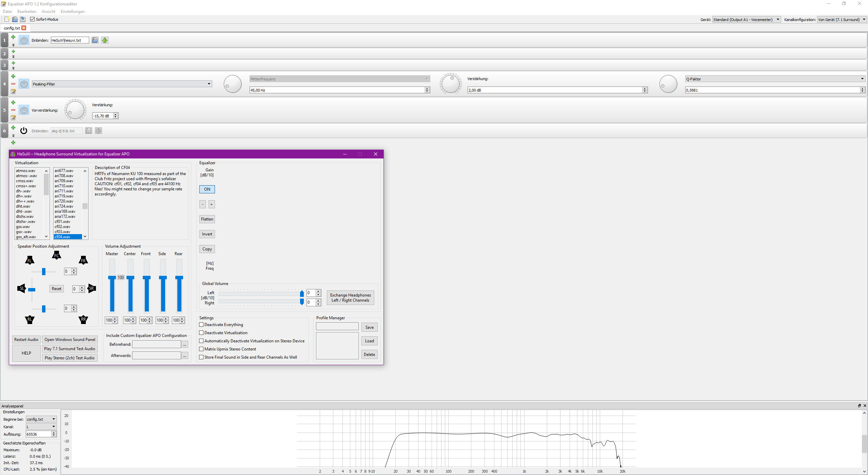Image resolution: width=868 pixels, height=475 pixels.
Task: Open the Bearbeiten menu
Action: tap(26, 12)
